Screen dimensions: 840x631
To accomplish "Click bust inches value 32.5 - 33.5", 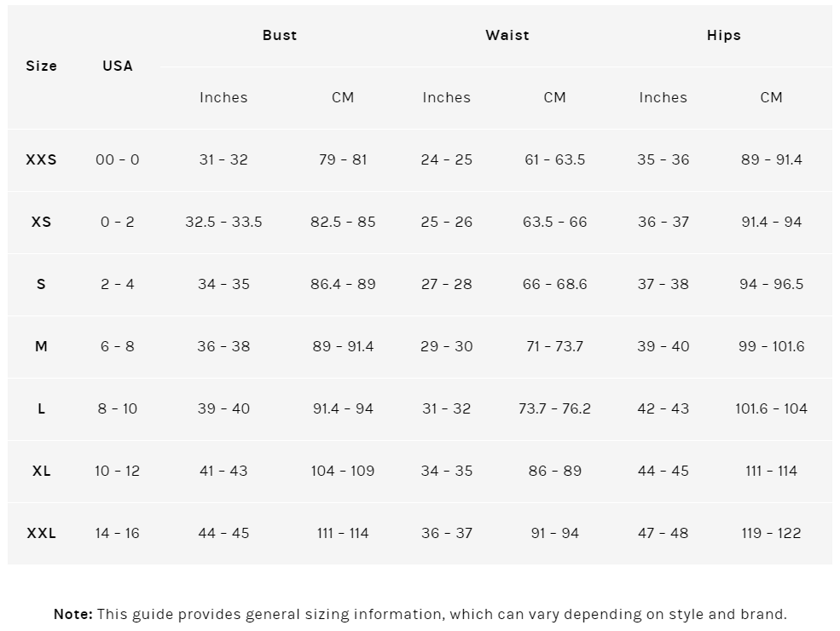I will tap(223, 222).
